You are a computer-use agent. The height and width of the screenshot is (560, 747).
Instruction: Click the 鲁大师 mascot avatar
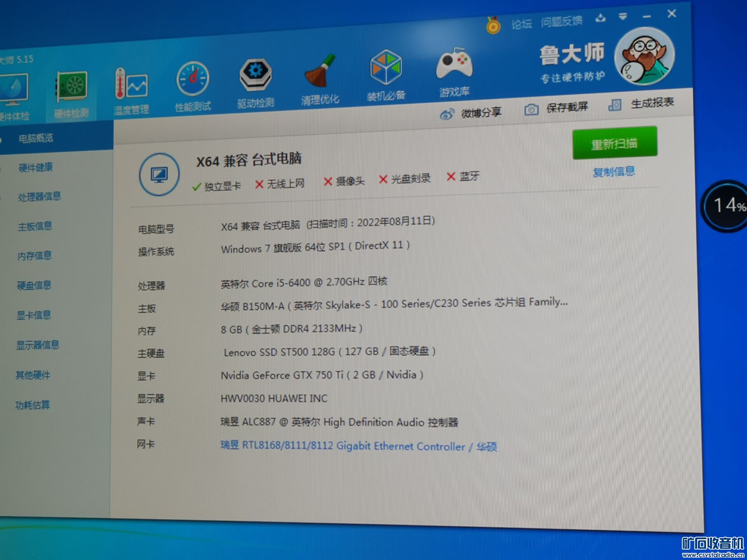[x=644, y=56]
